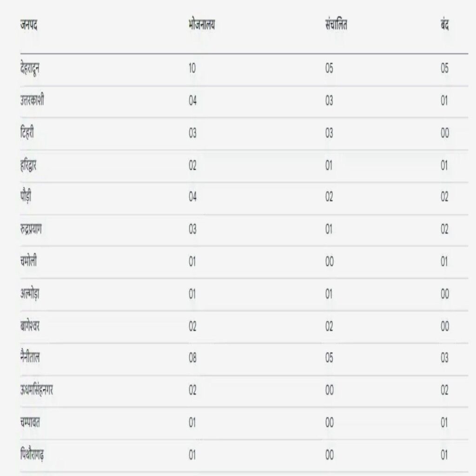Click the हरिद्वार row label

pos(29,165)
